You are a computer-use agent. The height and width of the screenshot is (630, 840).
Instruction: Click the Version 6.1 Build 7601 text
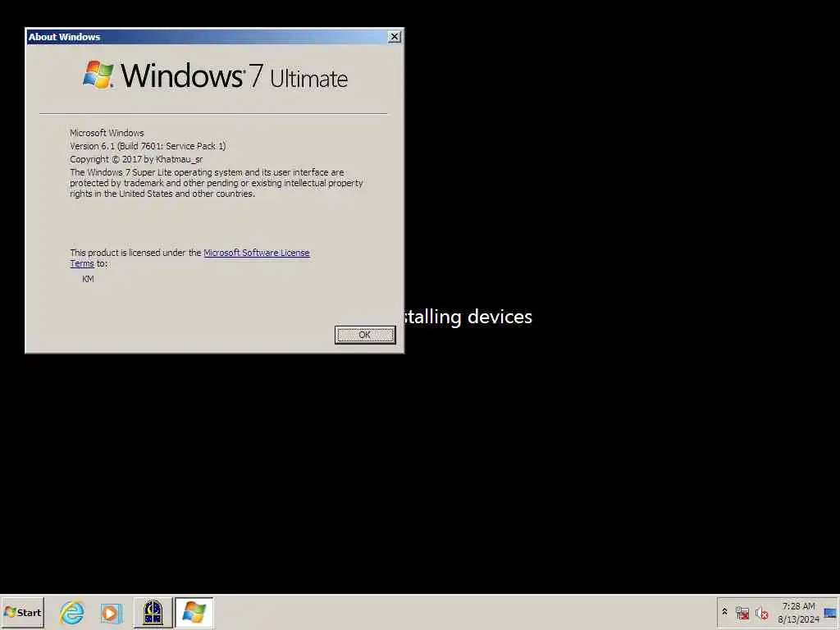(148, 146)
